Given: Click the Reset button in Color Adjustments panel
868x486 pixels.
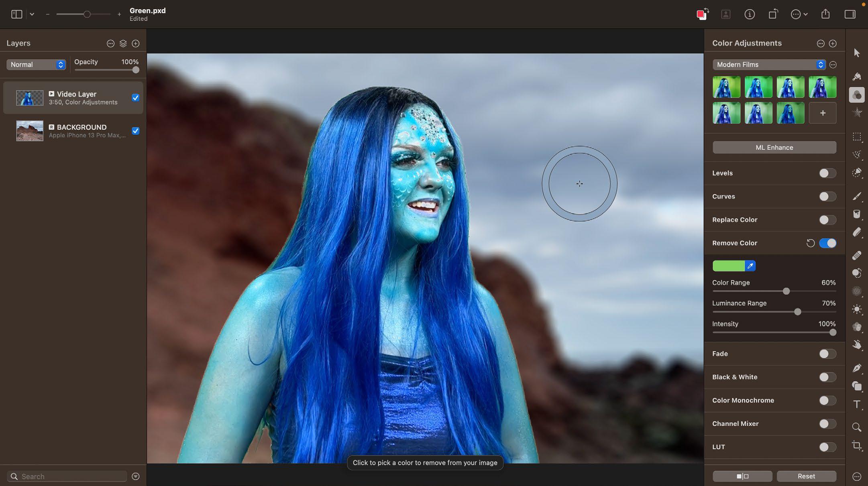Looking at the screenshot, I should tap(806, 476).
